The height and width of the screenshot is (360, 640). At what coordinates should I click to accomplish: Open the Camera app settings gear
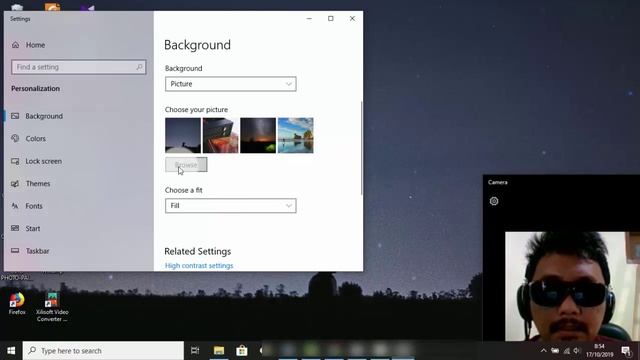pos(494,201)
